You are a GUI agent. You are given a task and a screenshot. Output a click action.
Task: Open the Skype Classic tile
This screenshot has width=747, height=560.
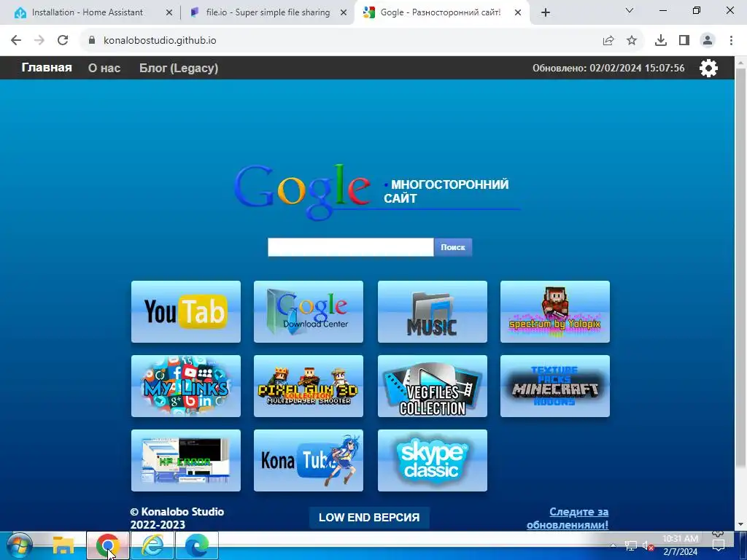coord(432,461)
